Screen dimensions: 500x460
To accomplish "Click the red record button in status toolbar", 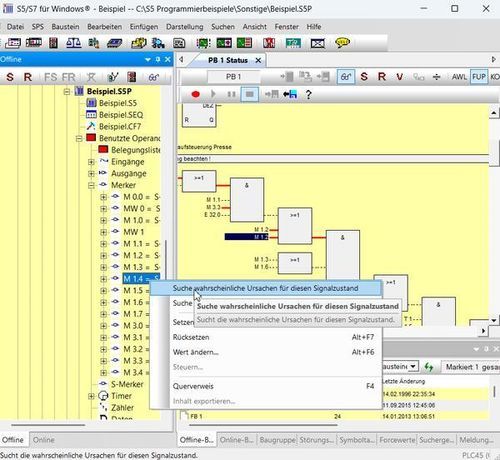I will point(196,95).
